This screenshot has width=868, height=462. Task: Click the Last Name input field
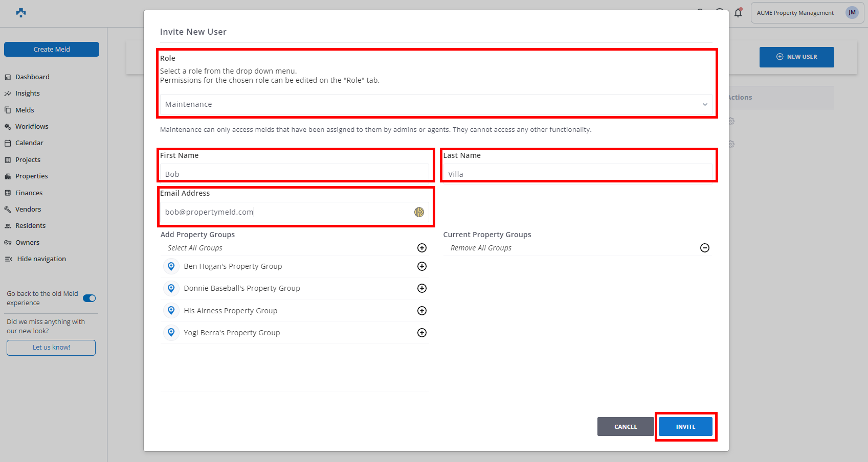(577, 174)
